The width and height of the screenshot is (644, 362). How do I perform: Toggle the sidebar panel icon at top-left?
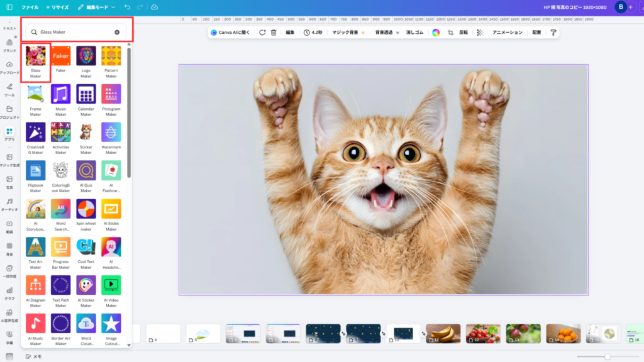point(9,7)
